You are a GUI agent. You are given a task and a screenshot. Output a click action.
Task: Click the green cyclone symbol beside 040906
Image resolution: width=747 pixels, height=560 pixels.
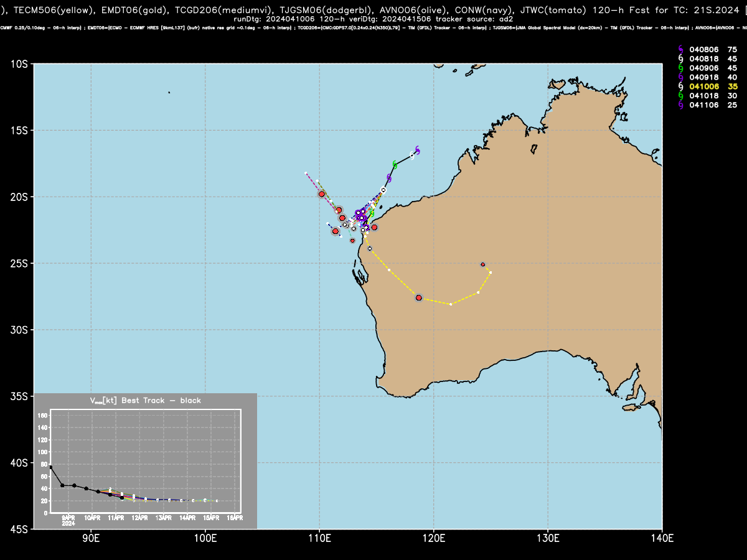click(680, 68)
